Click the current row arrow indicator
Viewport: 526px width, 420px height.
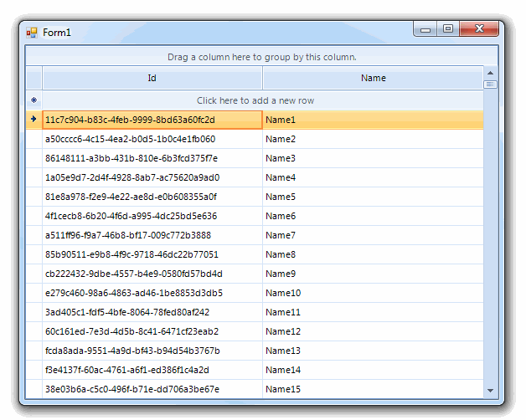coord(34,120)
